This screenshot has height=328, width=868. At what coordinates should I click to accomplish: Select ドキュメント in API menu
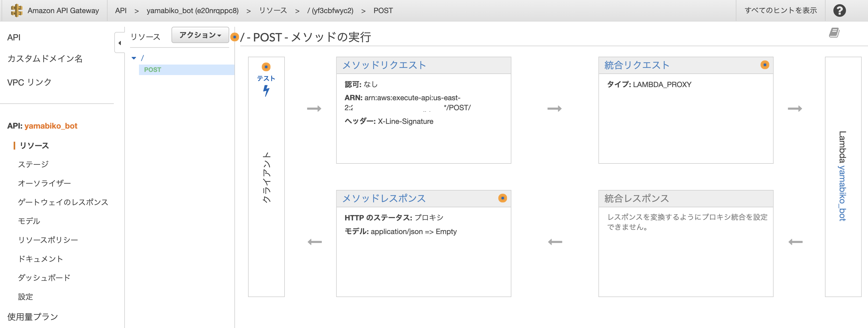(x=40, y=259)
